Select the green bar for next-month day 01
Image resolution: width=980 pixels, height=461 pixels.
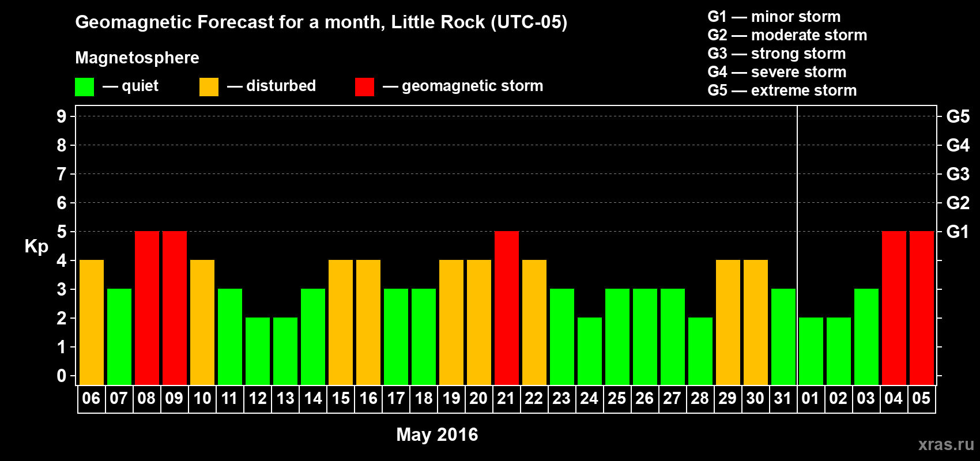[811, 352]
